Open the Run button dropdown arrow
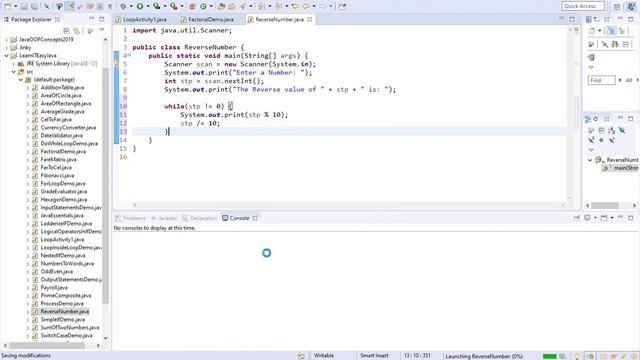The image size is (640, 360). 148,6
